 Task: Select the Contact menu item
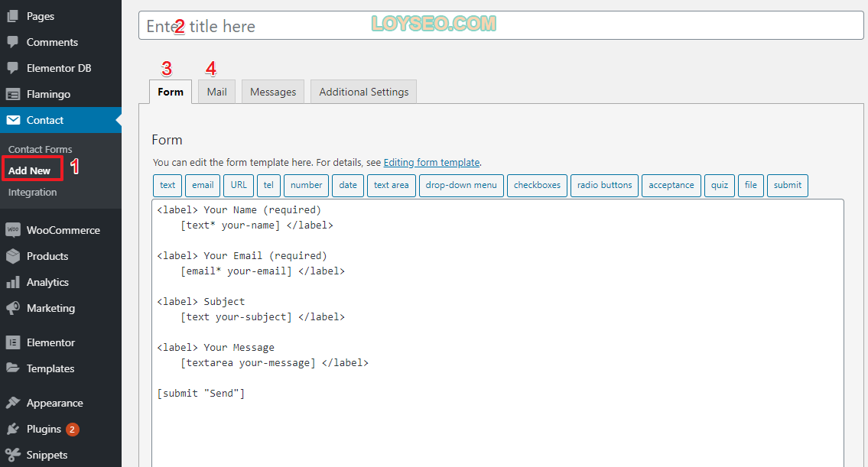60,120
